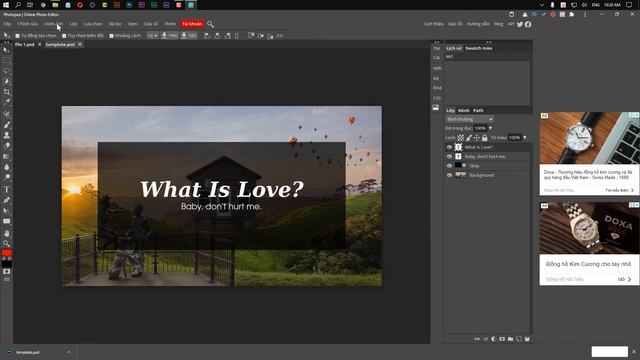
Task: Click the delete layer trash icon
Action: point(527,339)
